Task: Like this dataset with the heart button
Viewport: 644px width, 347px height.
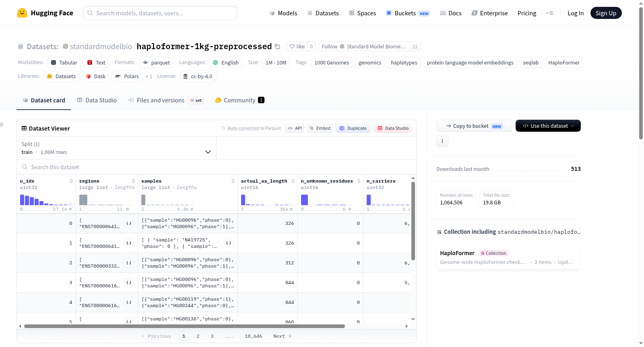Action: [x=297, y=46]
